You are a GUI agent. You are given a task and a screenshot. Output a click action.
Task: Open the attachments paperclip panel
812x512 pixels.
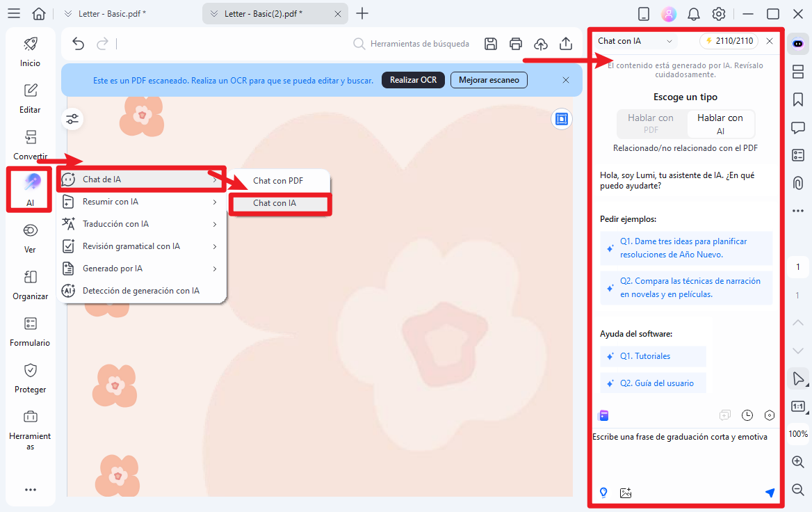coord(797,183)
